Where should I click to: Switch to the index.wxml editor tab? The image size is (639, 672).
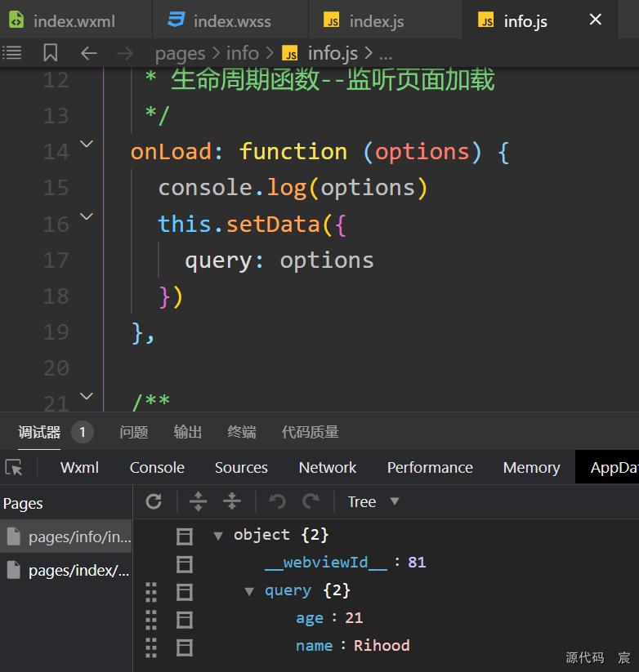pos(74,20)
